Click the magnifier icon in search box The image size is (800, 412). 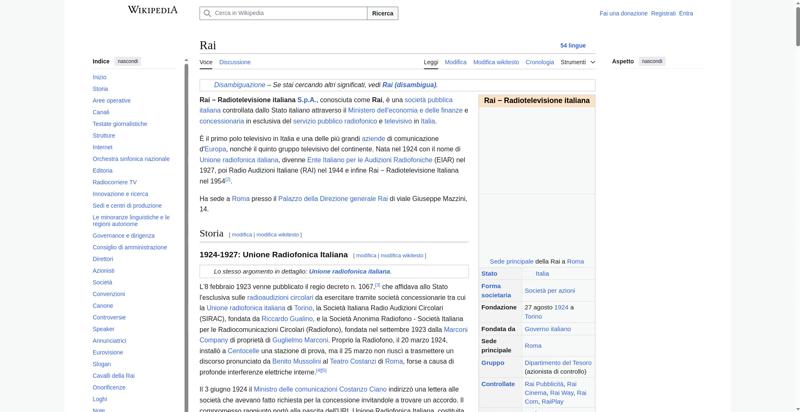[207, 13]
